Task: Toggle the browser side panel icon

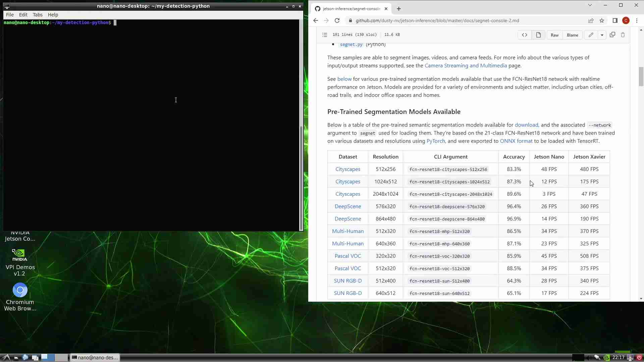Action: 615,20
